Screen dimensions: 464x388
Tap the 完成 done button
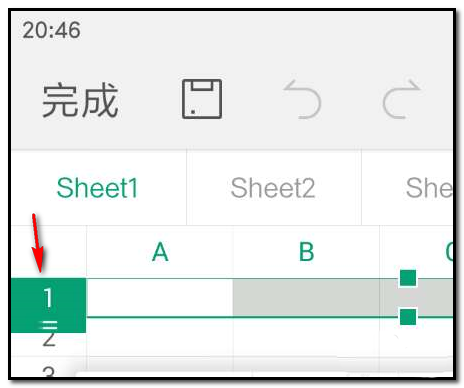click(x=80, y=100)
